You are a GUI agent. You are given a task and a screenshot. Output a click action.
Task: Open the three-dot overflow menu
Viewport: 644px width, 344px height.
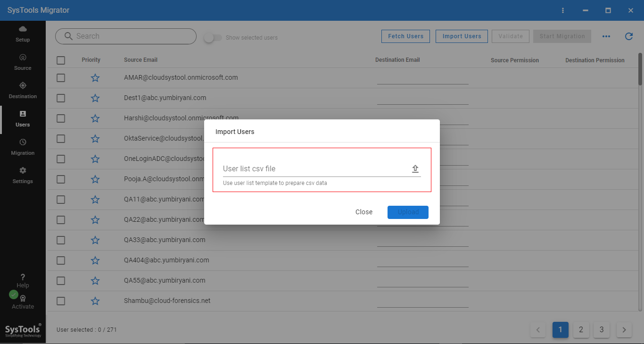tap(606, 36)
